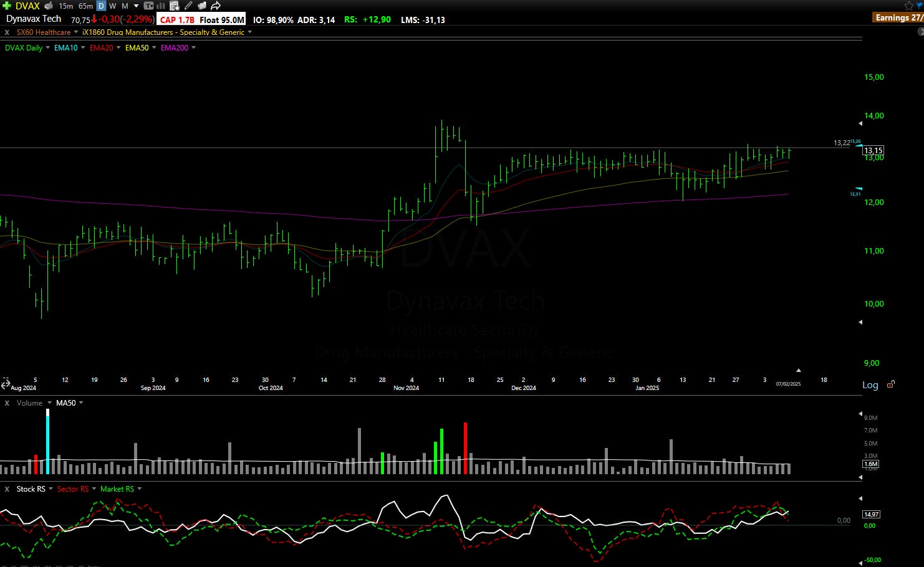This screenshot has width=924, height=567.
Task: Select the pencil drawing tool icon
Action: [188, 6]
